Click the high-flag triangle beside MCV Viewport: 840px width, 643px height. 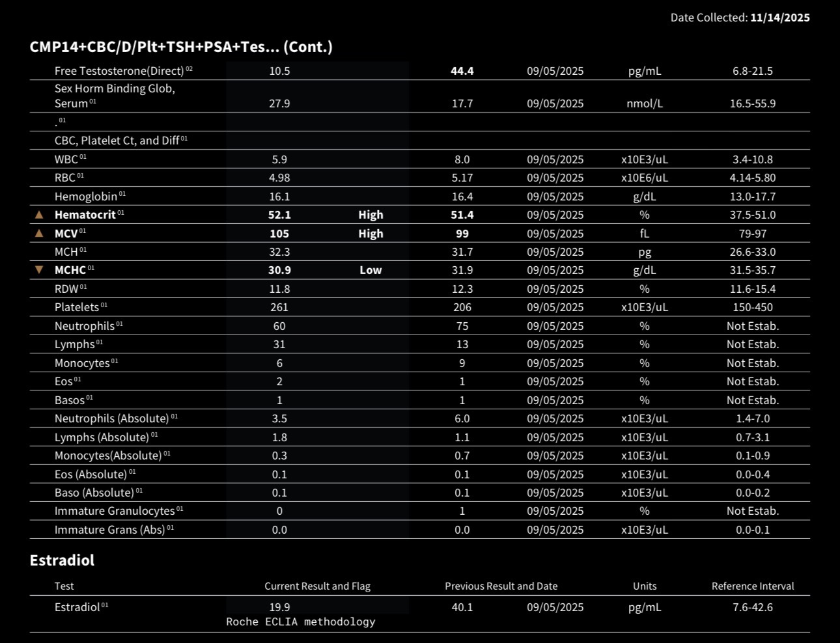39,233
